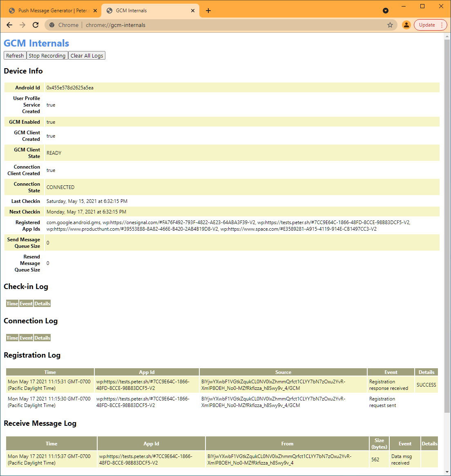Open the user profile avatar icon
This screenshot has height=476, width=451.
pyautogui.click(x=406, y=25)
